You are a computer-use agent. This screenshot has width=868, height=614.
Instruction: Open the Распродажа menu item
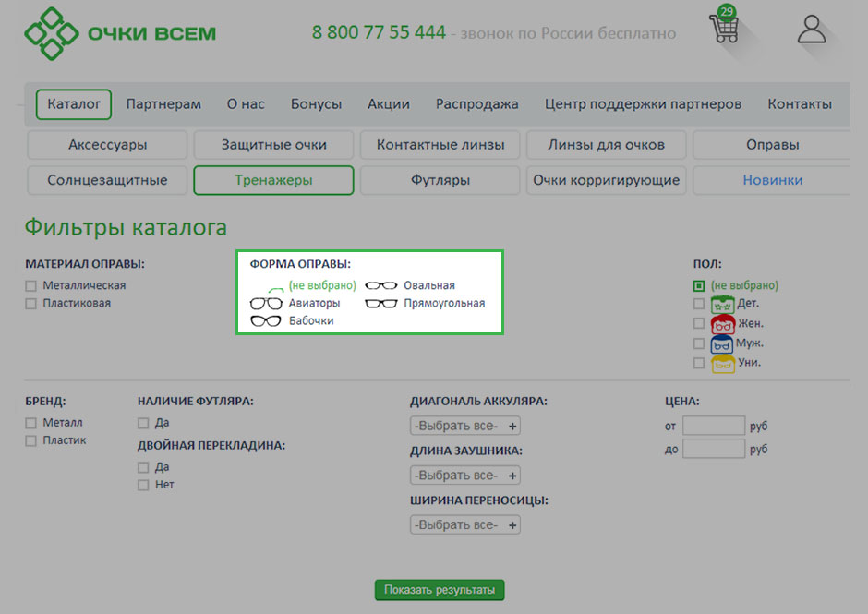point(476,104)
